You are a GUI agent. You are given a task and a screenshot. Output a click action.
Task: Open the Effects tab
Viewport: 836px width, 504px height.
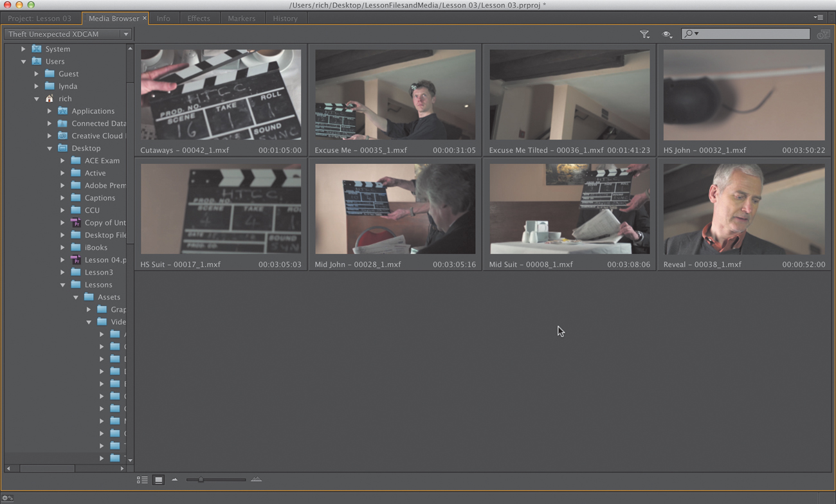[199, 18]
